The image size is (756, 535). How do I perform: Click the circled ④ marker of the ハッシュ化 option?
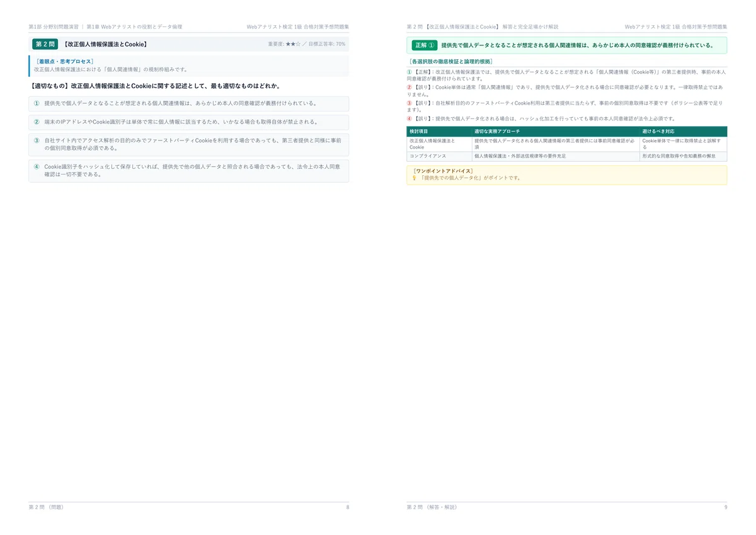[37, 167]
